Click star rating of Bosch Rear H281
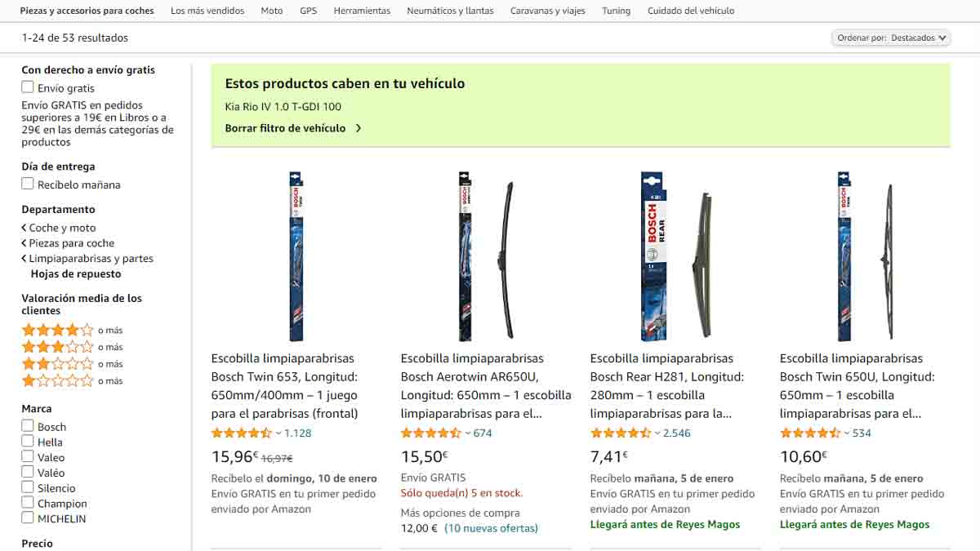980x551 pixels. point(621,433)
